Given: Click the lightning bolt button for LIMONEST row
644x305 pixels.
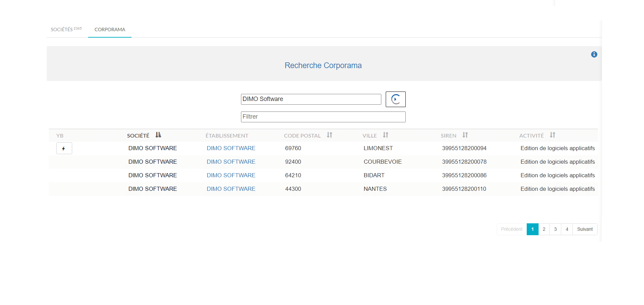Looking at the screenshot, I should click(64, 148).
